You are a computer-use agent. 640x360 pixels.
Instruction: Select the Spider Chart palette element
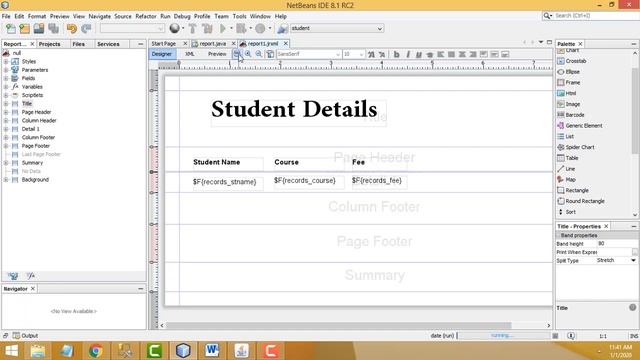point(580,147)
